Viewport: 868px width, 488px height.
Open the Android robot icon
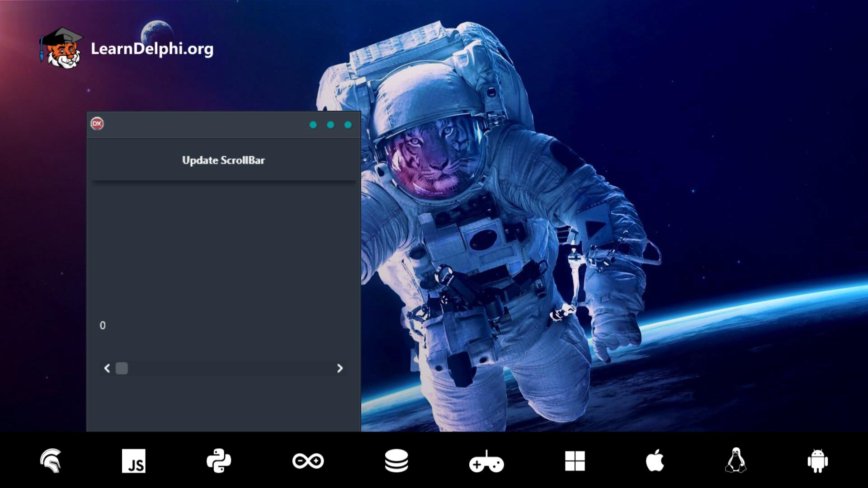tap(818, 461)
